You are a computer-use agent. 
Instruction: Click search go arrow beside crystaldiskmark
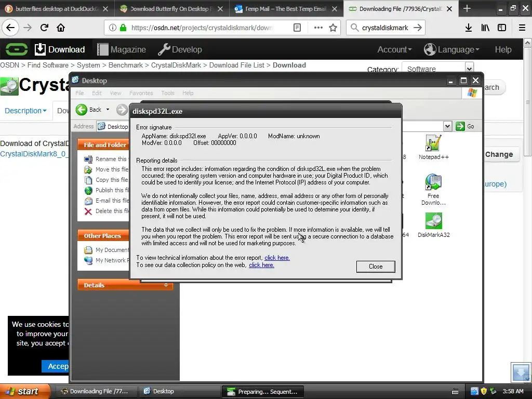pyautogui.click(x=418, y=28)
